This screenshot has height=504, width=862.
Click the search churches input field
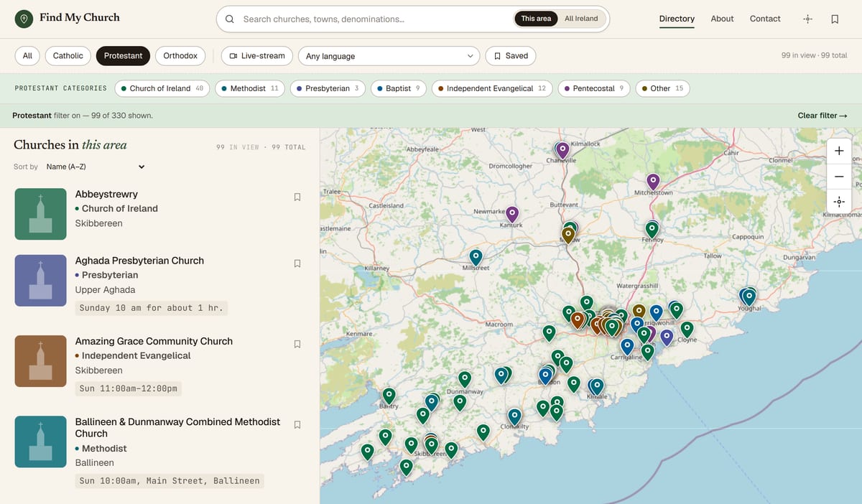pos(374,19)
